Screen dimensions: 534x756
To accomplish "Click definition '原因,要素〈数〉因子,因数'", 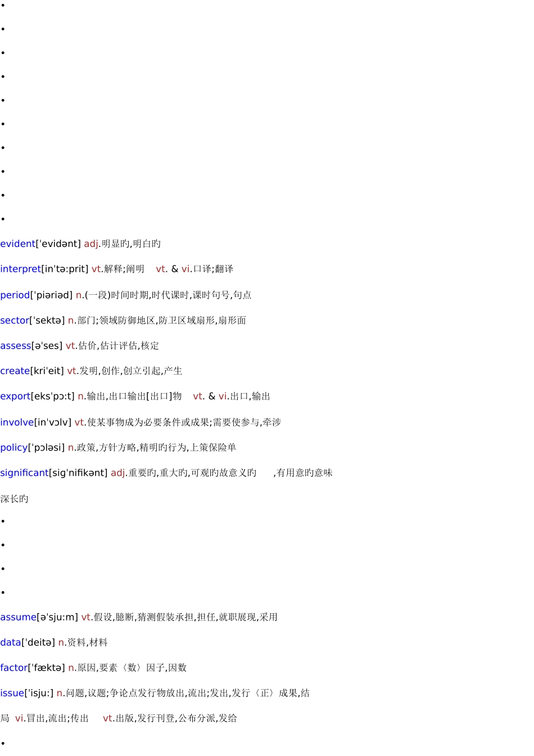I will [132, 668].
